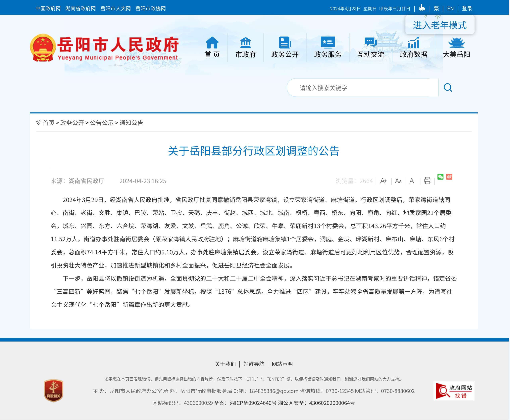Toggle traditional Chinese with 繁
Screen dimensions: 510x420
(x=437, y=9)
